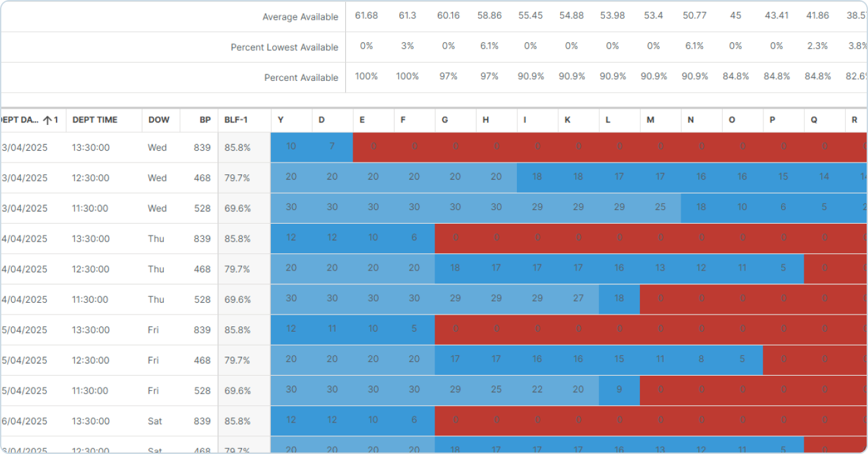Select the Q column header
The image size is (868, 454).
pyautogui.click(x=814, y=120)
